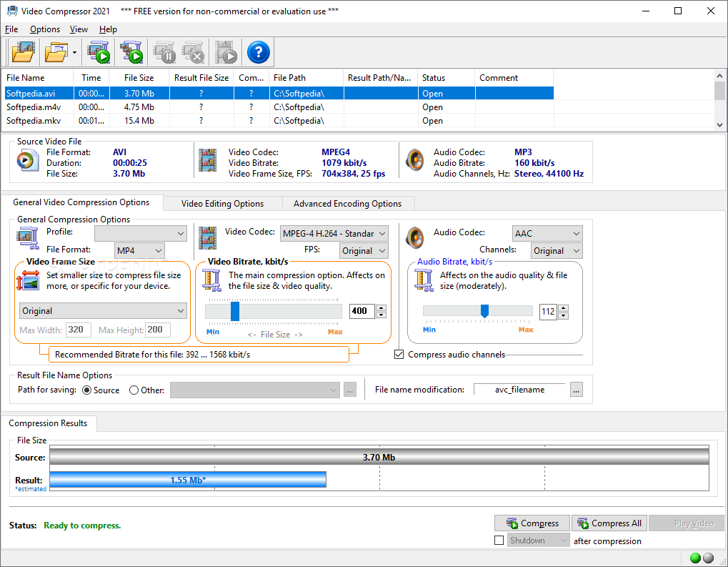728x567 pixels.
Task: Expand the File Format MP4 dropdown
Action: pos(139,250)
